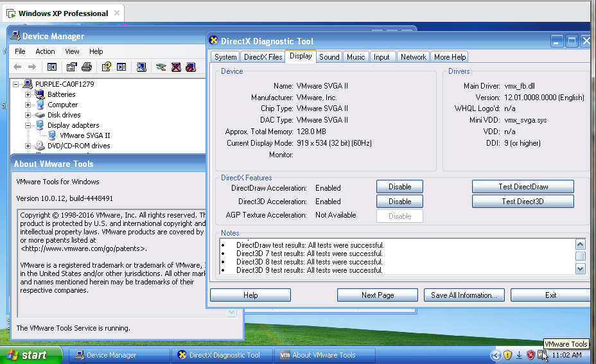Image resolution: width=596 pixels, height=364 pixels.
Task: Click the Help question-mark toolbar icon
Action: (x=107, y=67)
